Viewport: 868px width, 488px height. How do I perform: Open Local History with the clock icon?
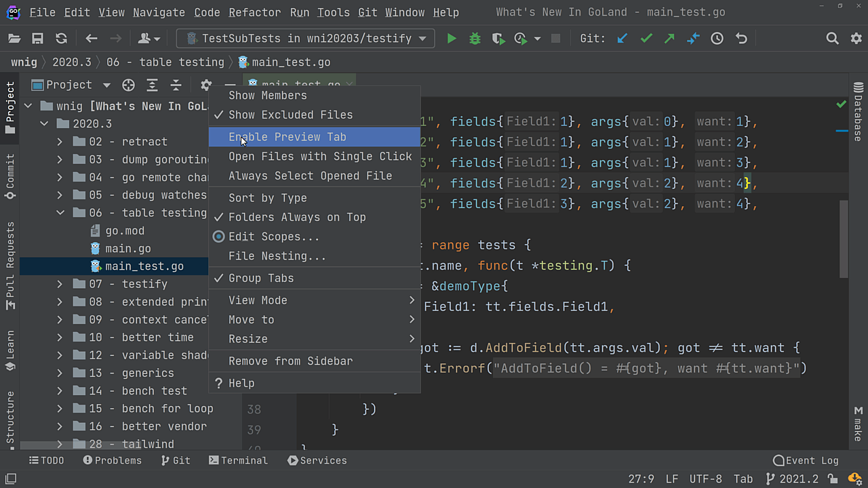point(717,39)
